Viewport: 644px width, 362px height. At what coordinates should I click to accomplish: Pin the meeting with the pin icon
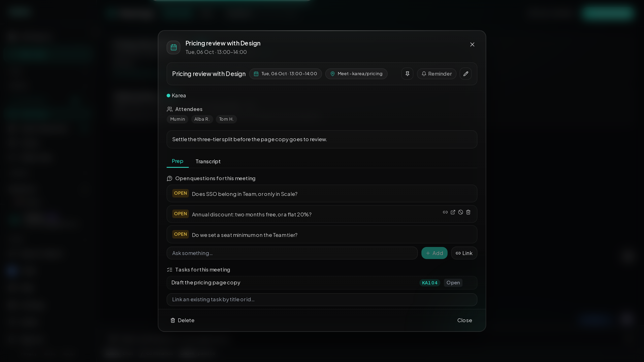pyautogui.click(x=407, y=74)
